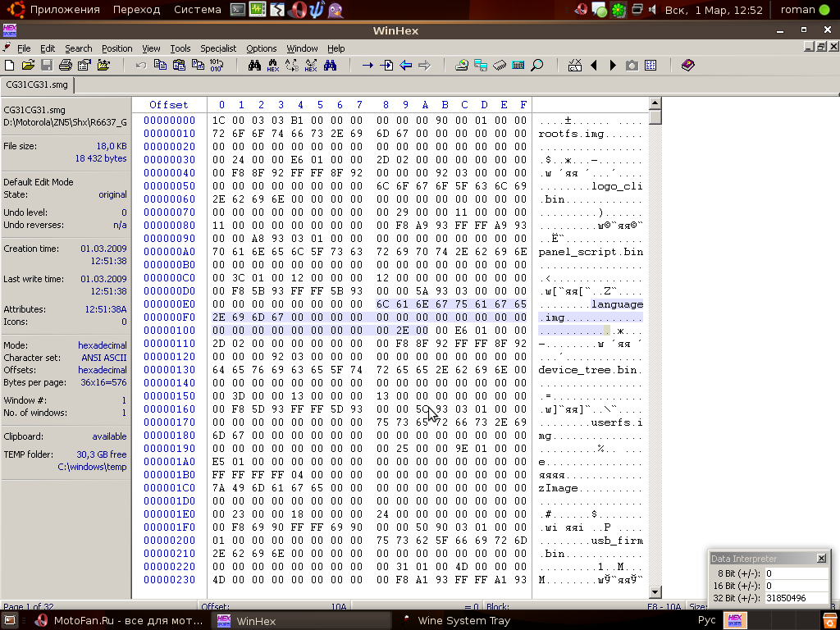The image size is (840, 630).
Task: Click the magnifier Analyze icon
Action: click(x=536, y=66)
